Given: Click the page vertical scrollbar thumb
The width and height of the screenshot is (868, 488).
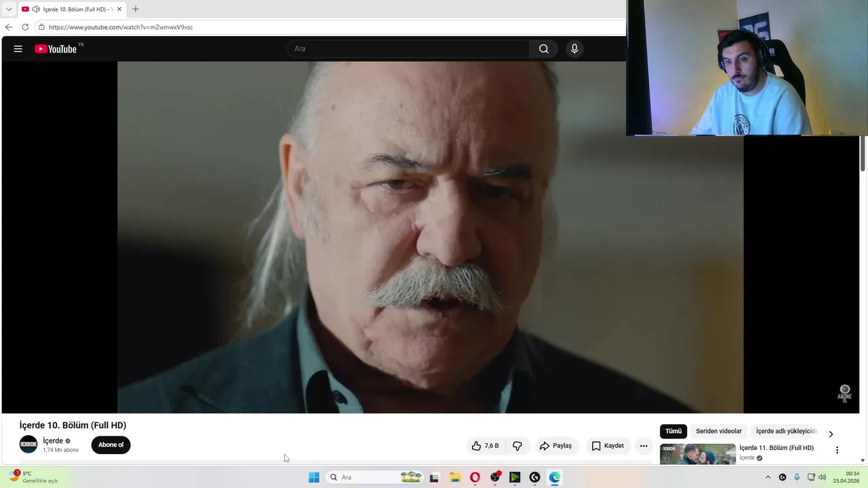Looking at the screenshot, I should coord(863,152).
